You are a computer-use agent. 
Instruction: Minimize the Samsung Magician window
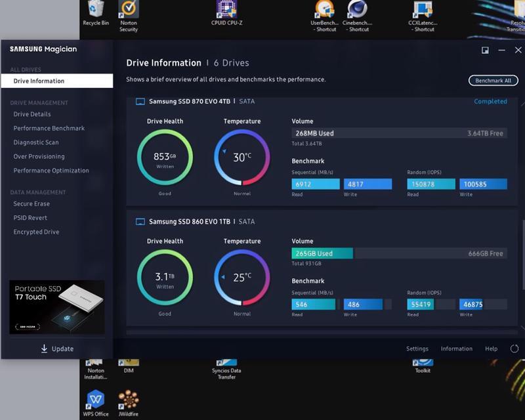501,51
